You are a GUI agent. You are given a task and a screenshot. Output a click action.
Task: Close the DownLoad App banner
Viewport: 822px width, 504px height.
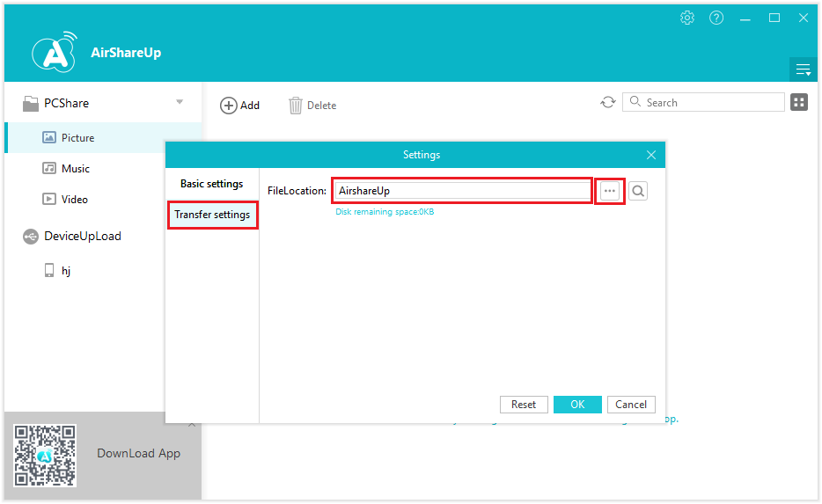tap(192, 424)
